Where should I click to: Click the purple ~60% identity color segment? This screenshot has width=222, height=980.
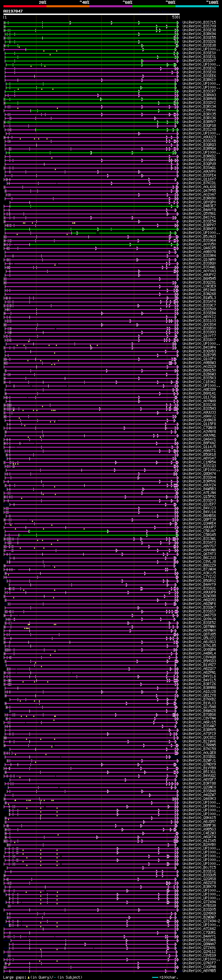tap(111, 6)
